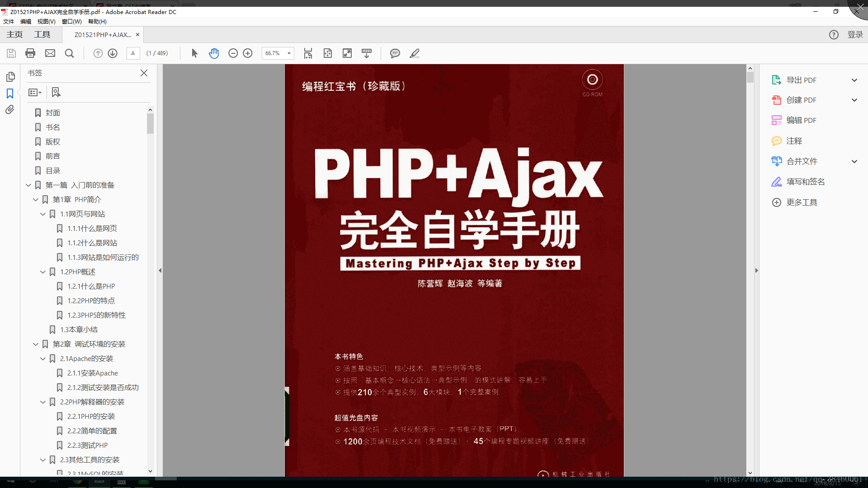The width and height of the screenshot is (868, 488).
Task: Open the Fill & Sign tool
Action: point(805,182)
